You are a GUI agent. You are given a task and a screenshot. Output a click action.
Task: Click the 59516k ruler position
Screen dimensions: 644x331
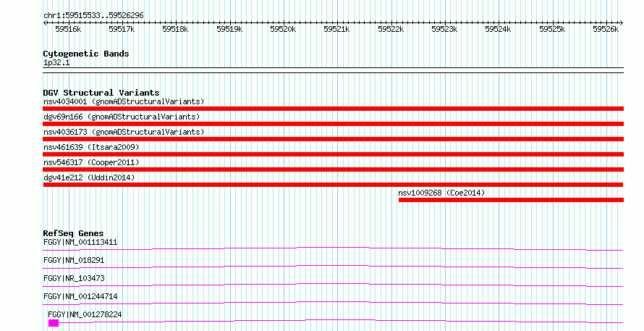click(x=68, y=29)
